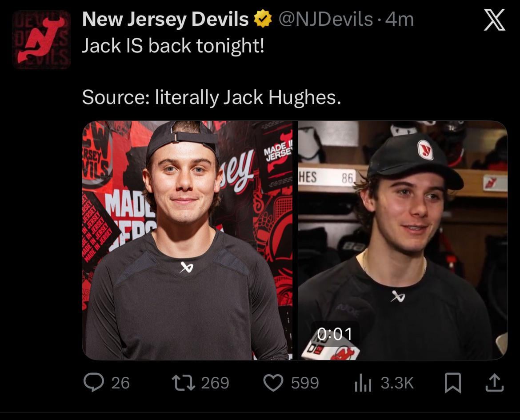Open the 4m timestamp link

click(x=401, y=19)
